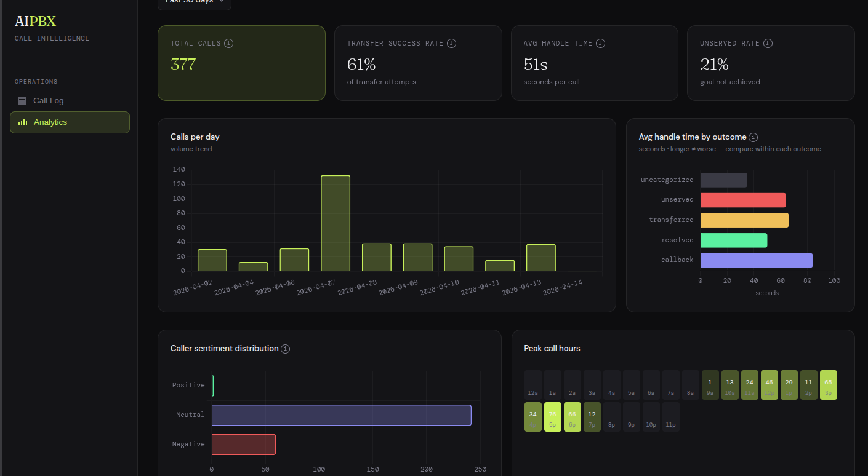The width and height of the screenshot is (868, 476).
Task: Click the 9a peak hour cell showing 1
Action: click(x=710, y=385)
